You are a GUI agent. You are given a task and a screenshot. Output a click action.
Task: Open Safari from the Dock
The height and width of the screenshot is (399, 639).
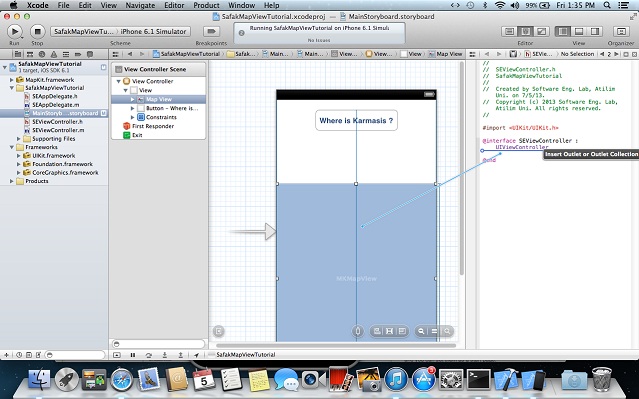tap(121, 379)
